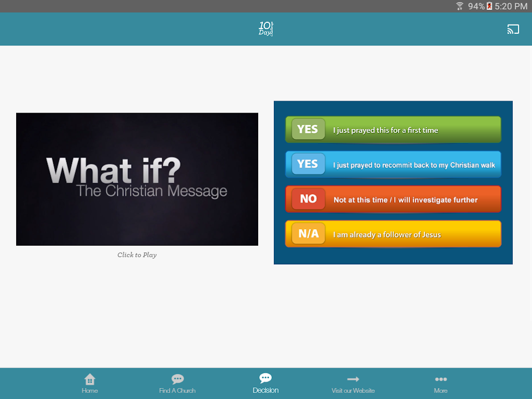
Task: Go to the Home tab icon
Action: tap(90, 379)
